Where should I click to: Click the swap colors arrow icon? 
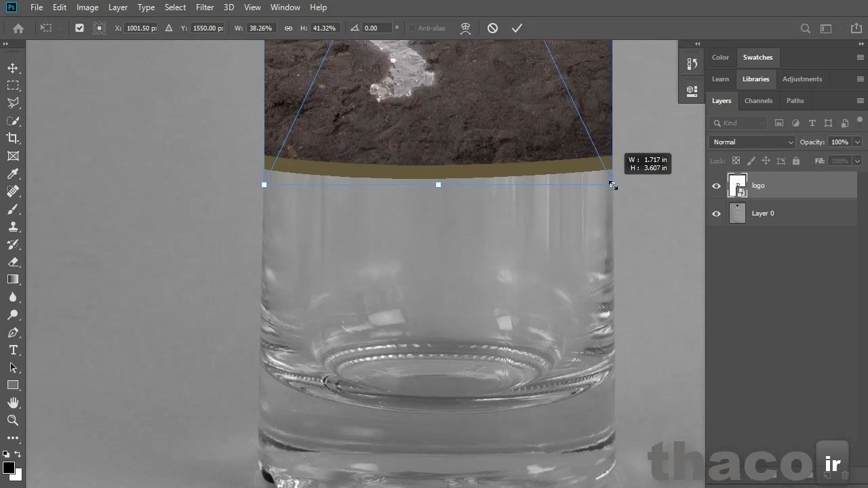point(18,455)
